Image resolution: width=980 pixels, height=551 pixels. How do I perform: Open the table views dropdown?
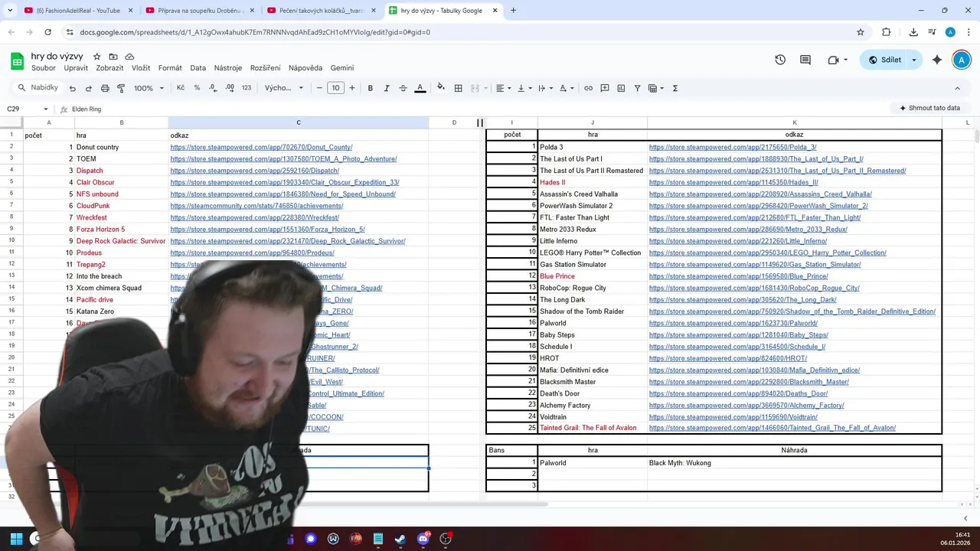(656, 88)
